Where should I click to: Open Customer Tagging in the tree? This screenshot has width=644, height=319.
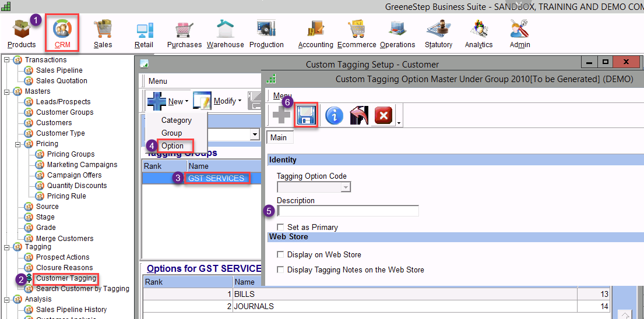click(x=66, y=278)
